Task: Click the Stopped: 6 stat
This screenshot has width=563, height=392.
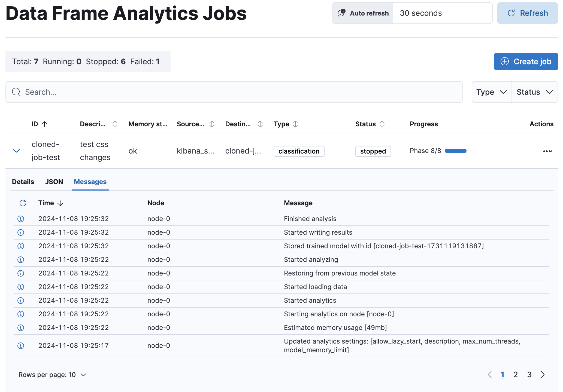Action: tap(106, 62)
